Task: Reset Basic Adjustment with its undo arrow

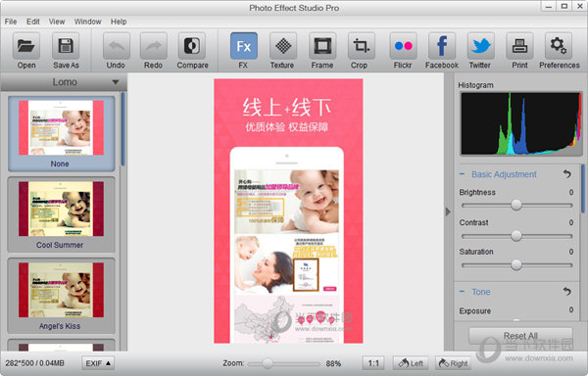Action: (567, 173)
